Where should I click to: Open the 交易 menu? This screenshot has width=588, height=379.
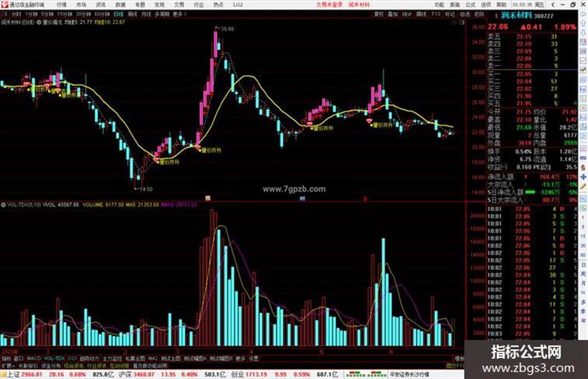[x=179, y=5]
